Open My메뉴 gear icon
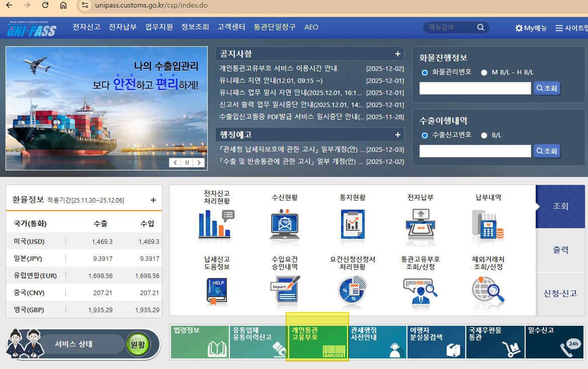 [519, 28]
